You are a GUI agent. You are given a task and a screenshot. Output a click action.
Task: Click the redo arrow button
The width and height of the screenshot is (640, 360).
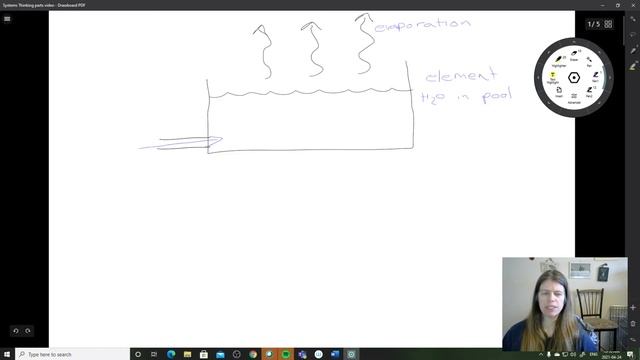[x=28, y=331]
